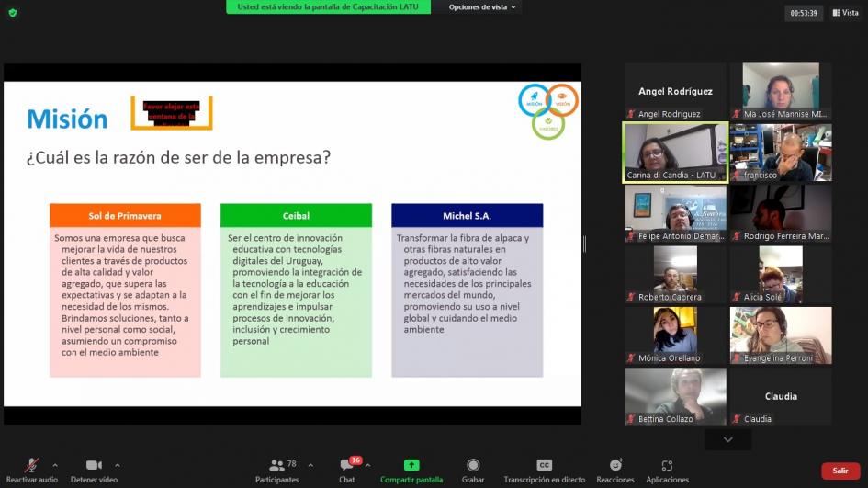This screenshot has width=868, height=488.
Task: Click muted mic icon beside Claudia
Action: [737, 419]
